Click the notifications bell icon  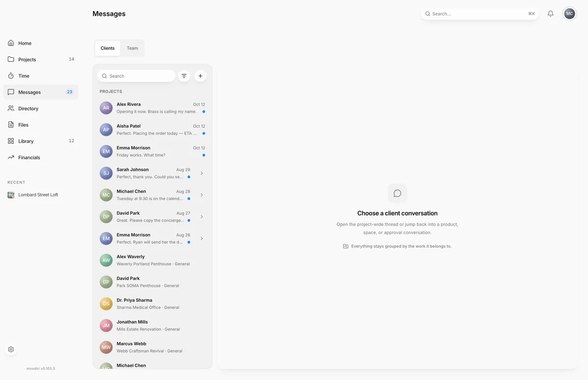tap(551, 14)
